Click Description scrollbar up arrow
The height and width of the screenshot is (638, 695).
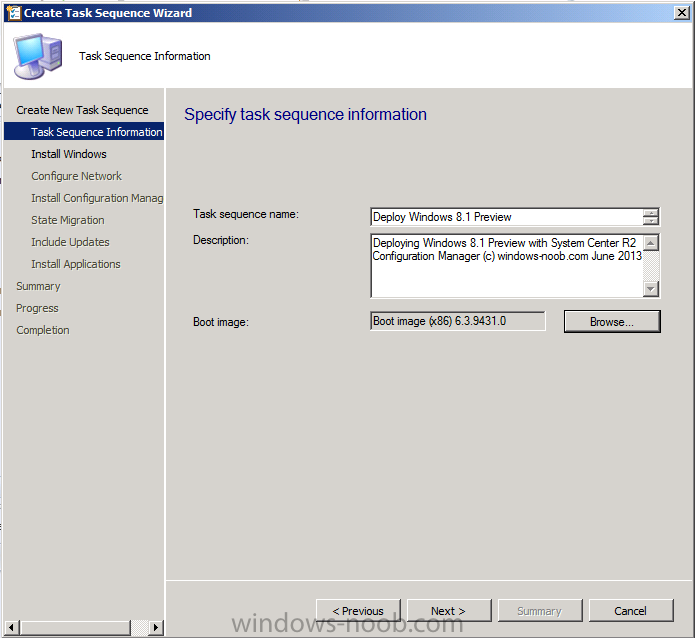pos(651,243)
